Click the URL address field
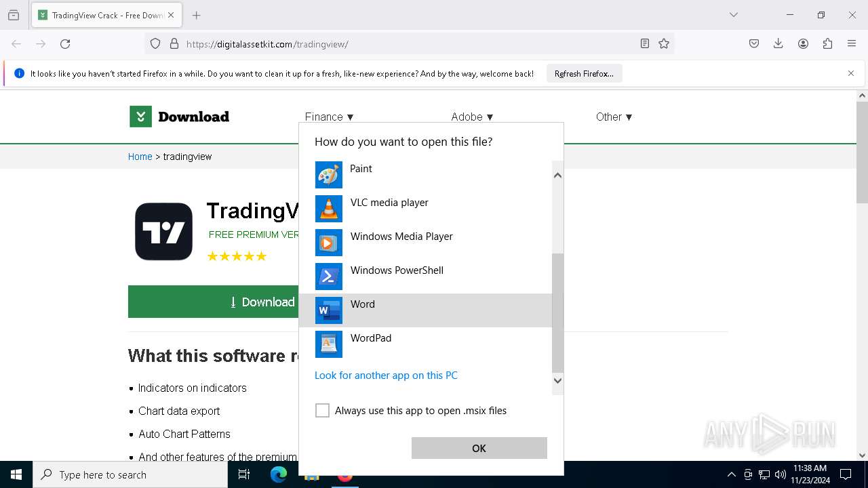Screen dimensions: 868x488 pyautogui.click(x=409, y=44)
